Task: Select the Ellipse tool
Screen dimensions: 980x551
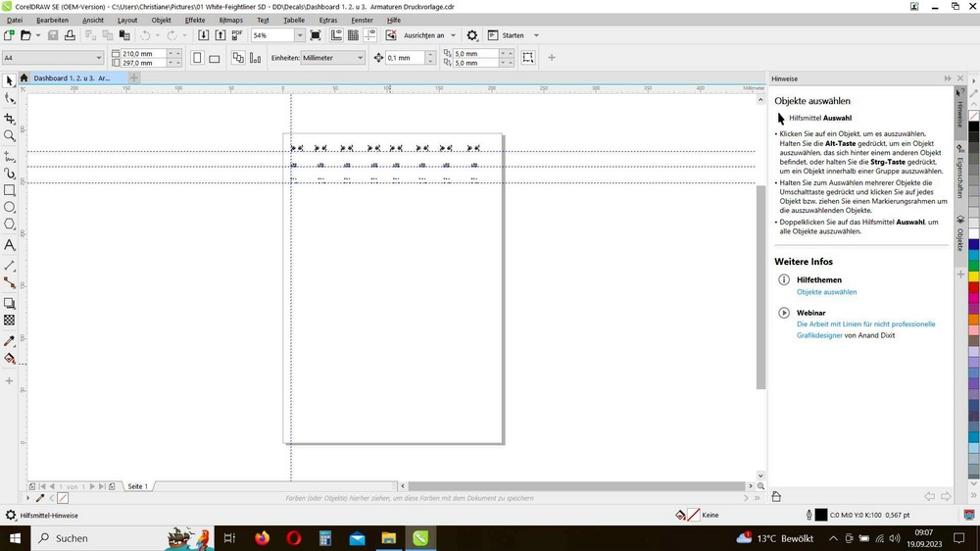Action: [10, 207]
